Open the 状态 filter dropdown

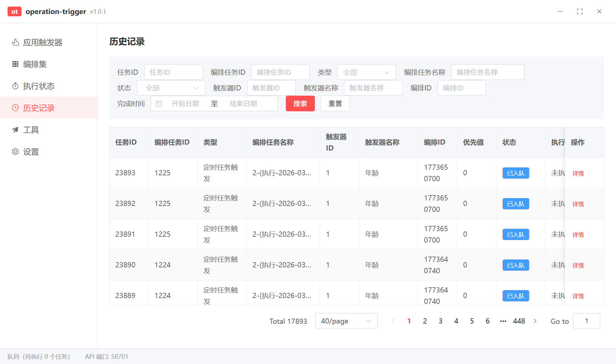click(x=171, y=88)
